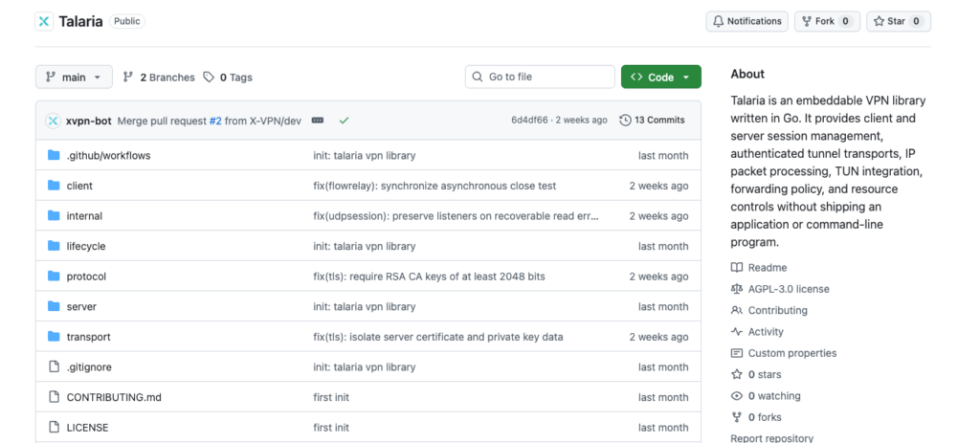View the 2 Branches link
This screenshot has height=443, width=980.
click(159, 78)
